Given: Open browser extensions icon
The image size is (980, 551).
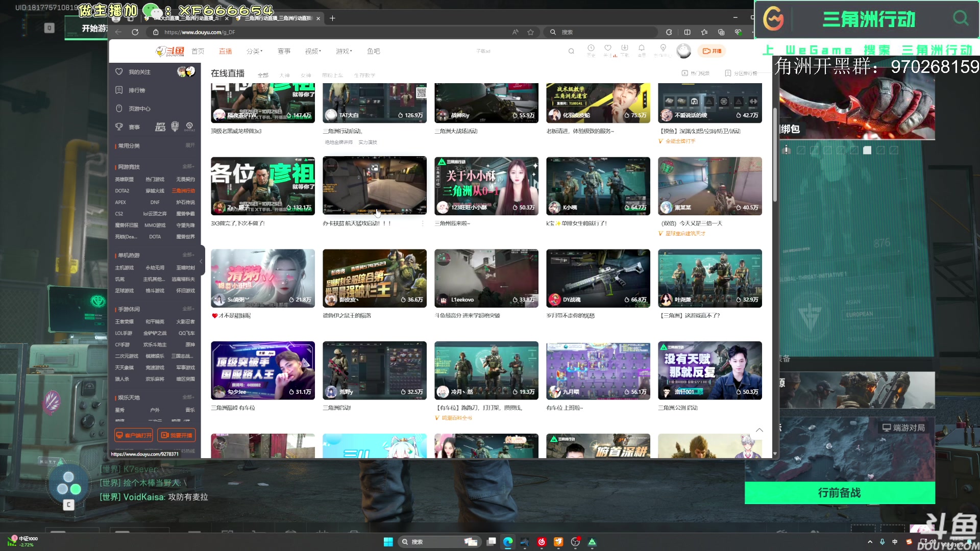Looking at the screenshot, I should 669,32.
